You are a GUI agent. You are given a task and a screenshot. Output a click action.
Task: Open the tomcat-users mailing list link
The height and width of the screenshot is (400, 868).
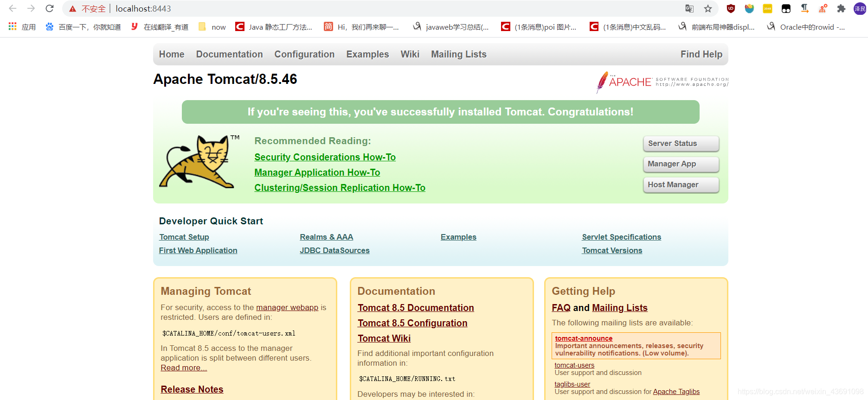[574, 365]
